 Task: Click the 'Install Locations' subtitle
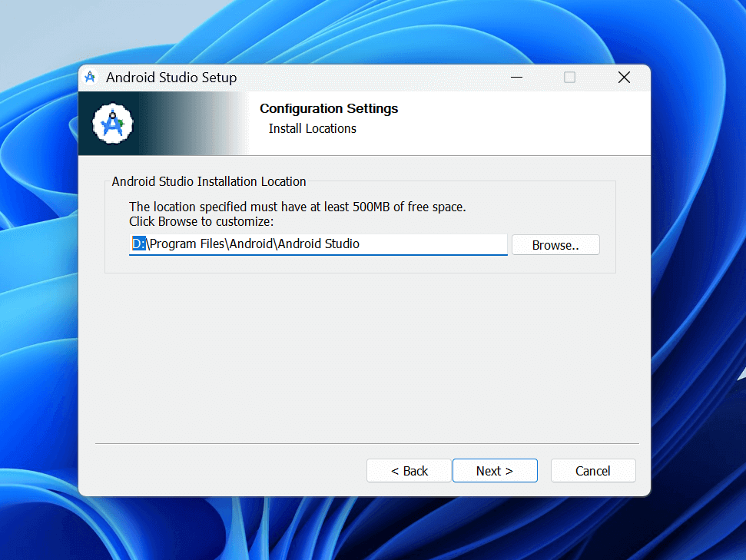coord(312,128)
